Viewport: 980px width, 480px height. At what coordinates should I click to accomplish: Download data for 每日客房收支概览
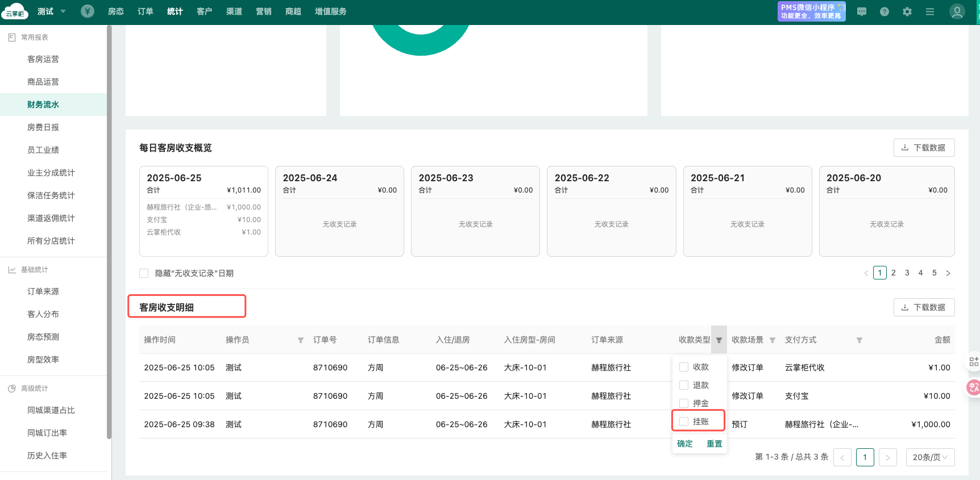[x=924, y=148]
